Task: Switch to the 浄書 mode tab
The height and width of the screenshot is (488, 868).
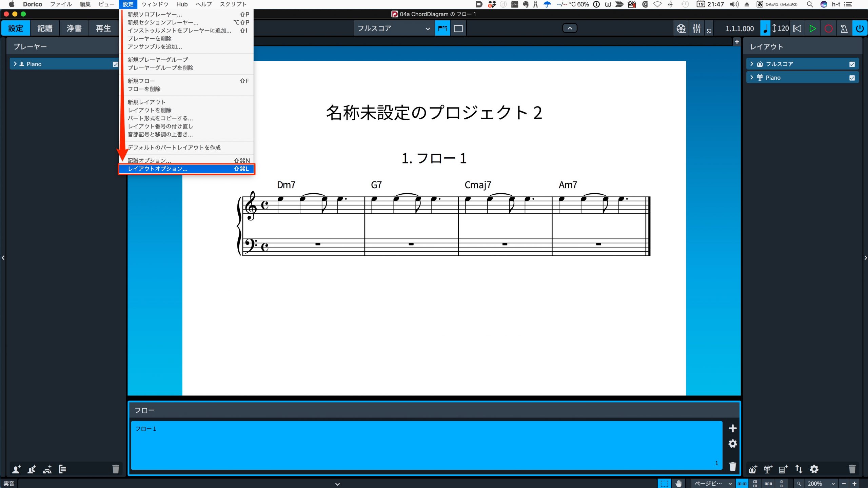Action: (x=74, y=28)
